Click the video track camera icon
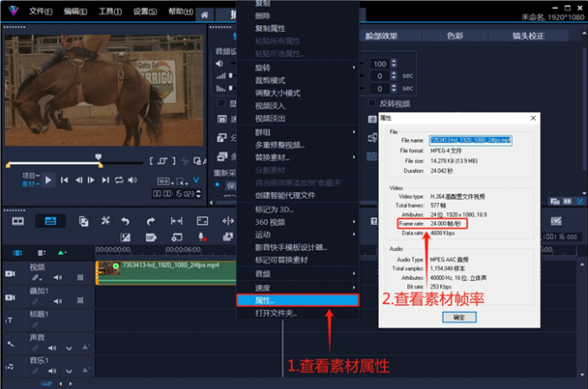588x389 pixels. click(10, 273)
